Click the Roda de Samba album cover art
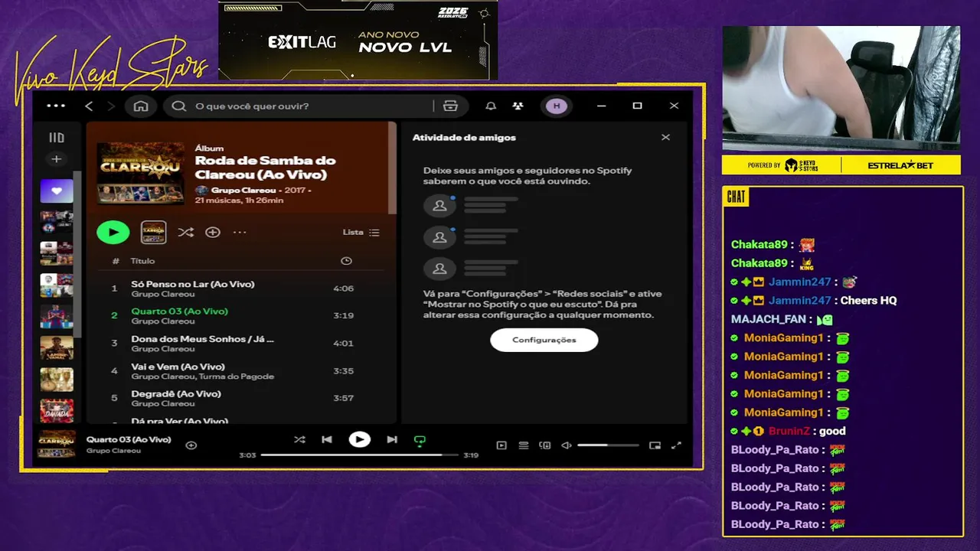980x551 pixels. [140, 173]
